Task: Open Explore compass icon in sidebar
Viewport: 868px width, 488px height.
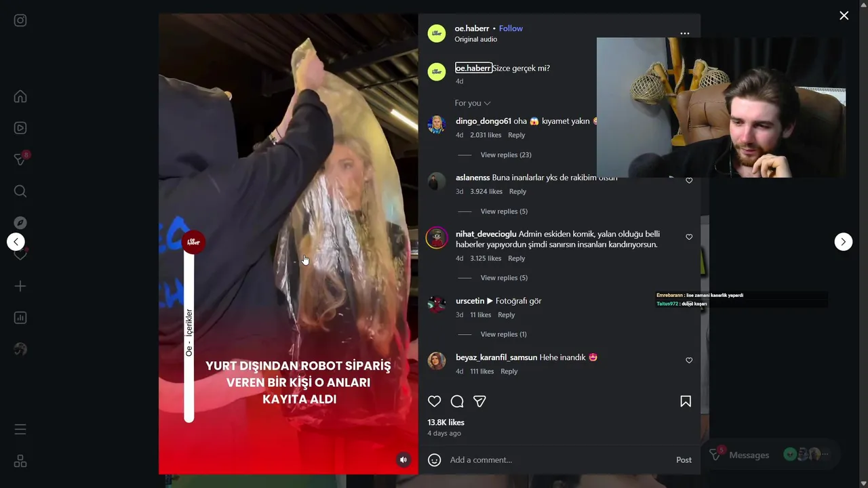Action: (x=20, y=222)
